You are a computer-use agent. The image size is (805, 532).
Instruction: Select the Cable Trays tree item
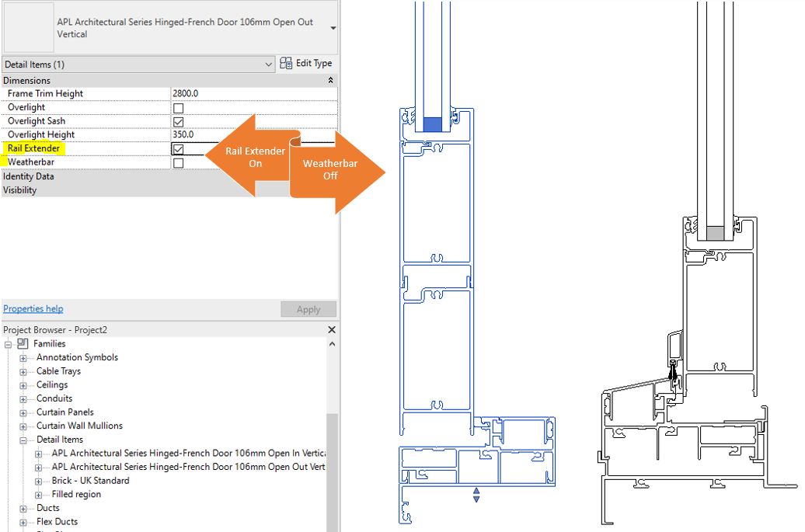tap(58, 371)
